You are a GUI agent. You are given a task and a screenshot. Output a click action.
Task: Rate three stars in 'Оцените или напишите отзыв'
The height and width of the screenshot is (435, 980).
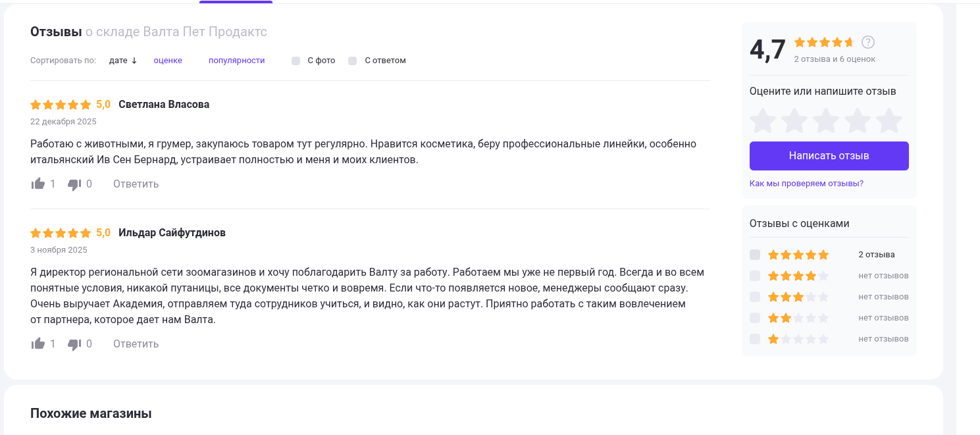click(826, 120)
